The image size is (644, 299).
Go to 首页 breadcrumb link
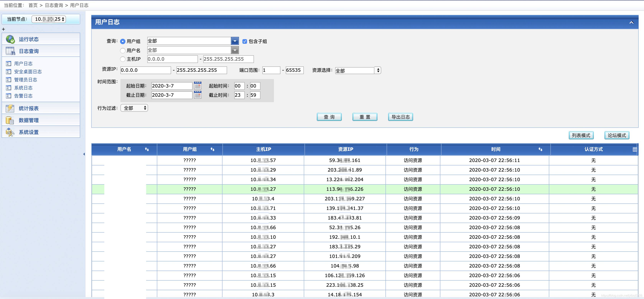coord(33,5)
